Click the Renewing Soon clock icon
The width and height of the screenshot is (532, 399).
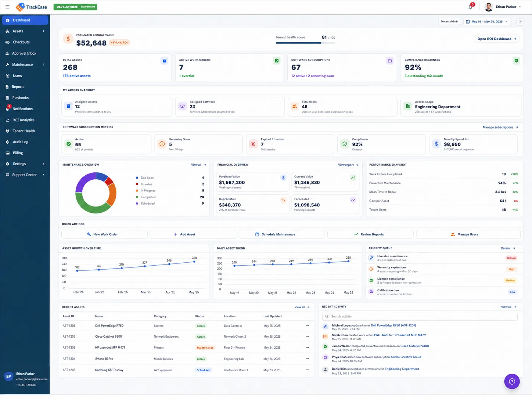(x=162, y=144)
